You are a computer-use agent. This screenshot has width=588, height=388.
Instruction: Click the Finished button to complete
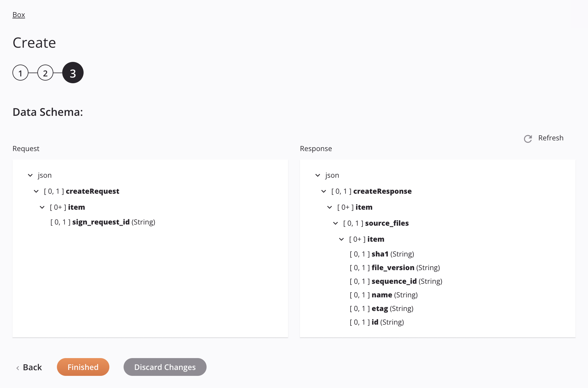(83, 367)
